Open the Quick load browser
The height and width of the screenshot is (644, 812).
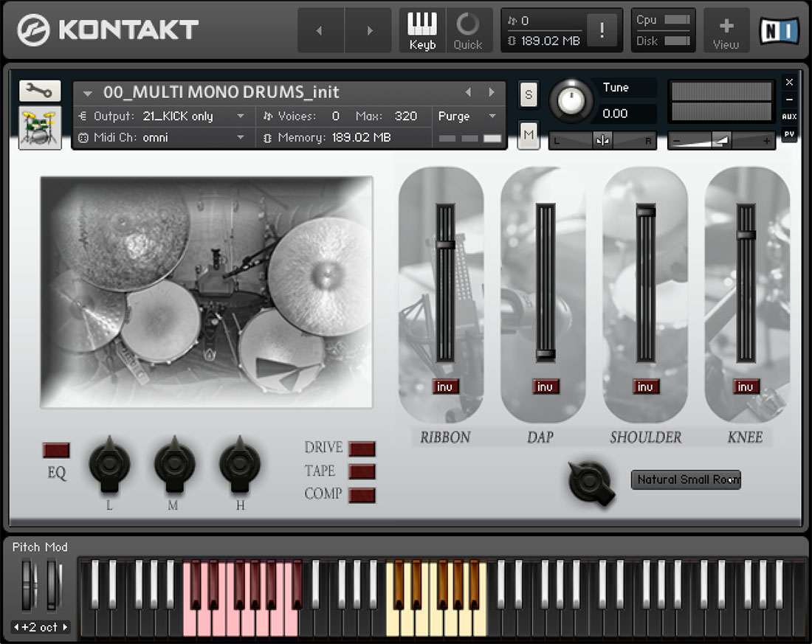pos(468,30)
